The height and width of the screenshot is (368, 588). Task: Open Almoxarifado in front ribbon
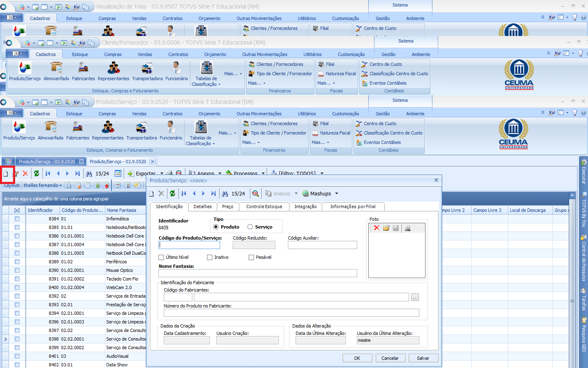pos(51,131)
